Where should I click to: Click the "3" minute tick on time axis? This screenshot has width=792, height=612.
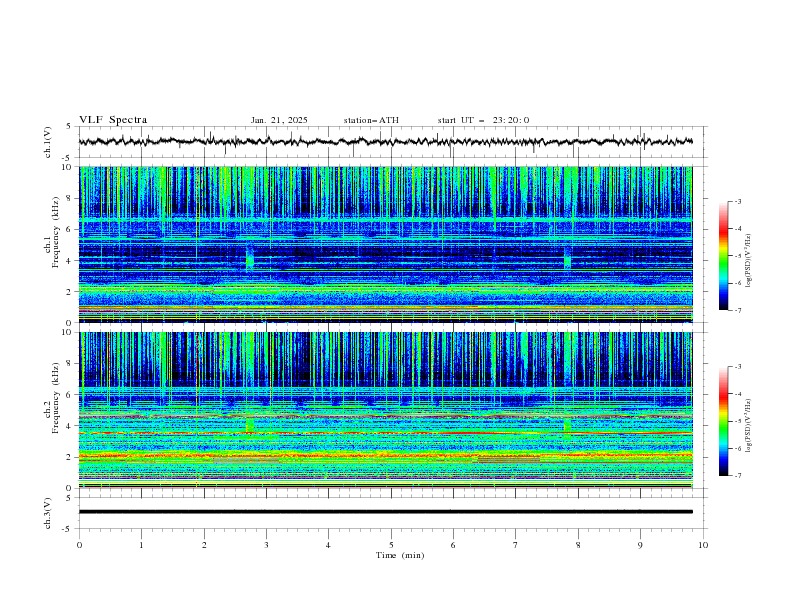[266, 545]
